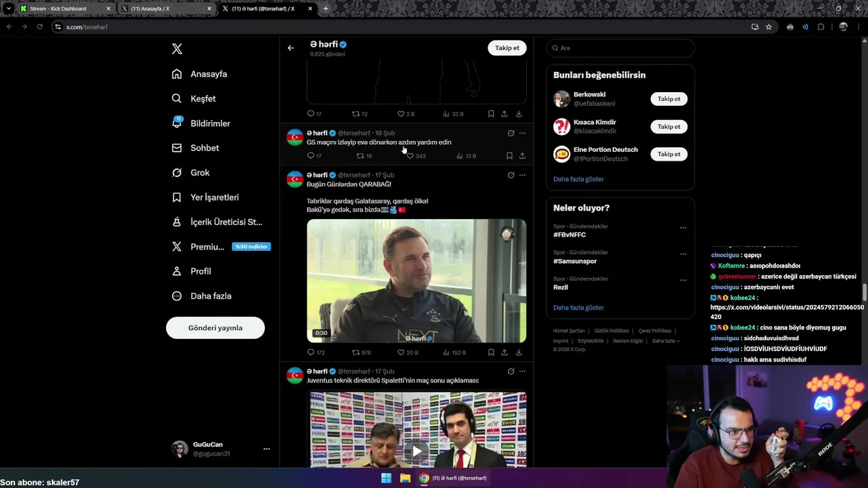Viewport: 868px width, 488px height.
Task: Open options dots for Rezil trend
Action: pyautogui.click(x=683, y=280)
